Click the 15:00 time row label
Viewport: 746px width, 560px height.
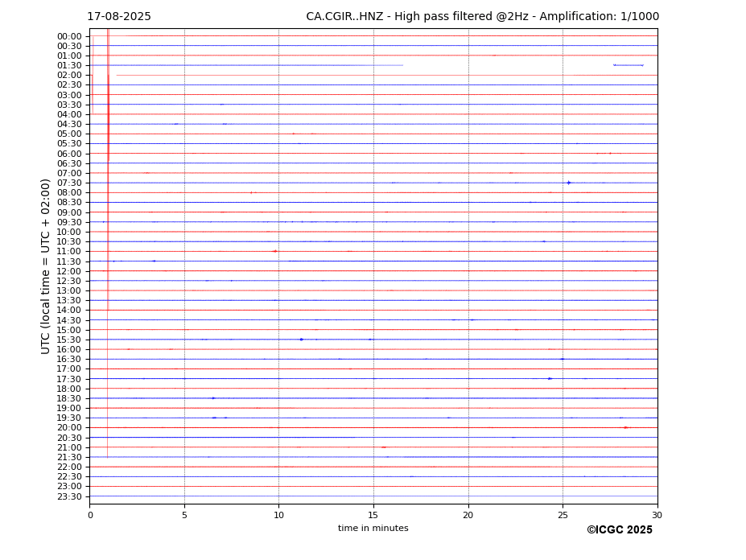click(69, 330)
